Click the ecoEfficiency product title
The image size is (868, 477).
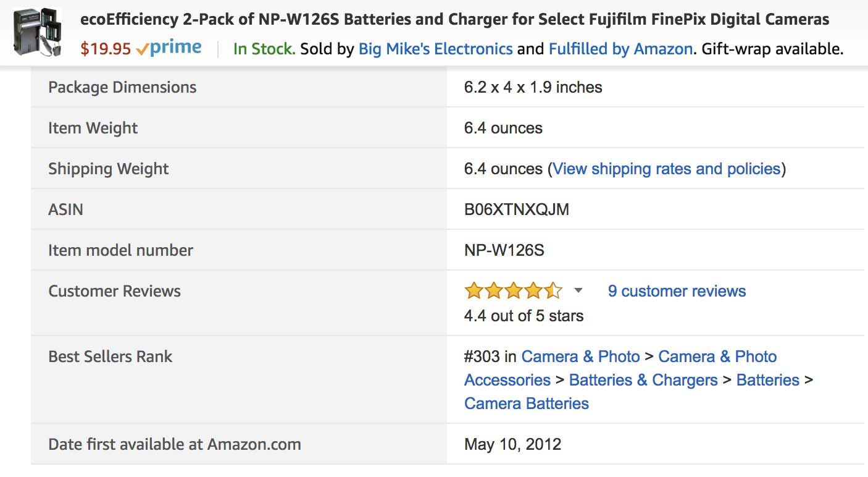[454, 19]
